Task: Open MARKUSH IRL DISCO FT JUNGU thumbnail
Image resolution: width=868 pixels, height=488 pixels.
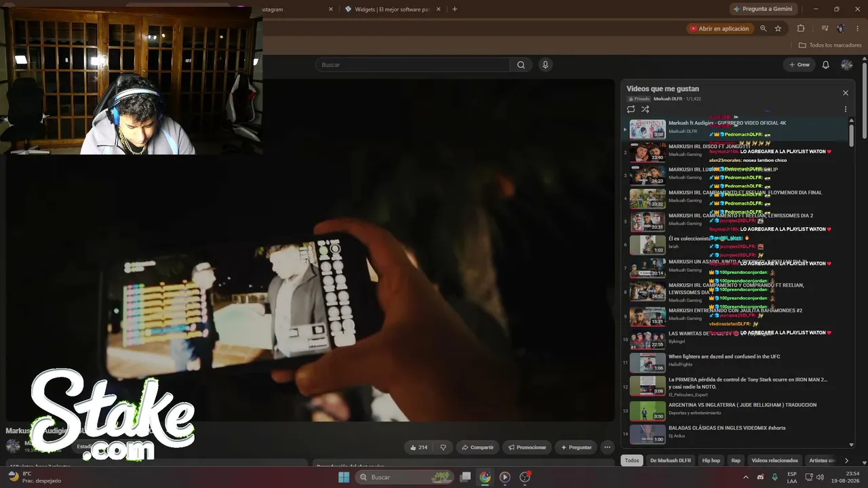Action: [648, 152]
